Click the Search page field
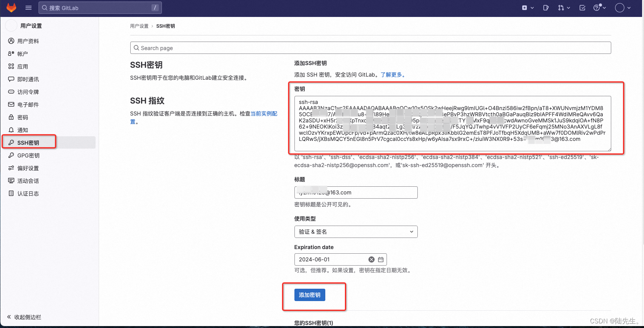This screenshot has height=328, width=644. click(370, 48)
